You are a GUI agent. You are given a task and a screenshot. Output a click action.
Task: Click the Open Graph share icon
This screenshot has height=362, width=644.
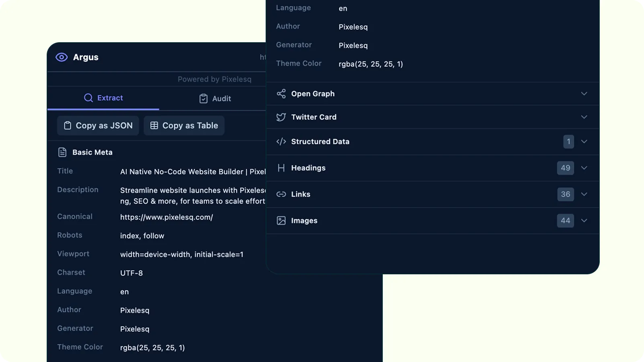281,94
